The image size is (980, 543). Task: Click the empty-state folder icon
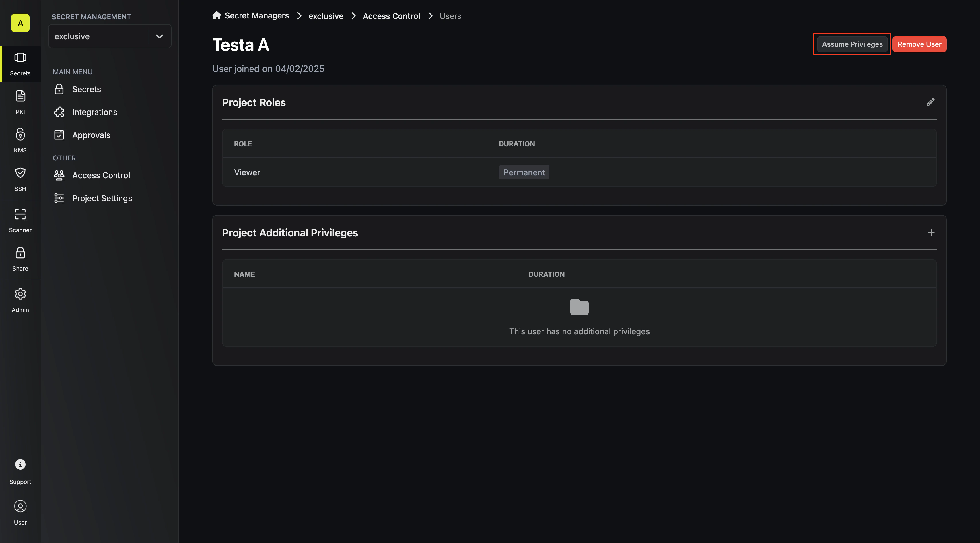[x=579, y=307]
